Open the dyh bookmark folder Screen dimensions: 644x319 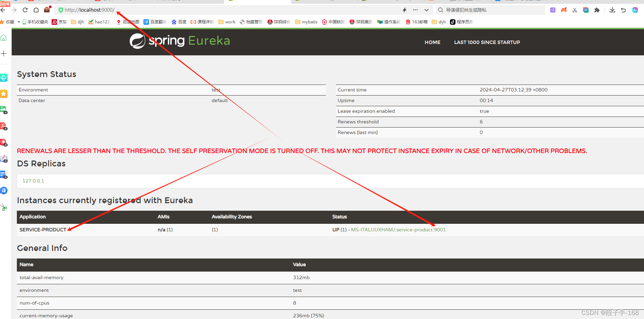pyautogui.click(x=439, y=22)
